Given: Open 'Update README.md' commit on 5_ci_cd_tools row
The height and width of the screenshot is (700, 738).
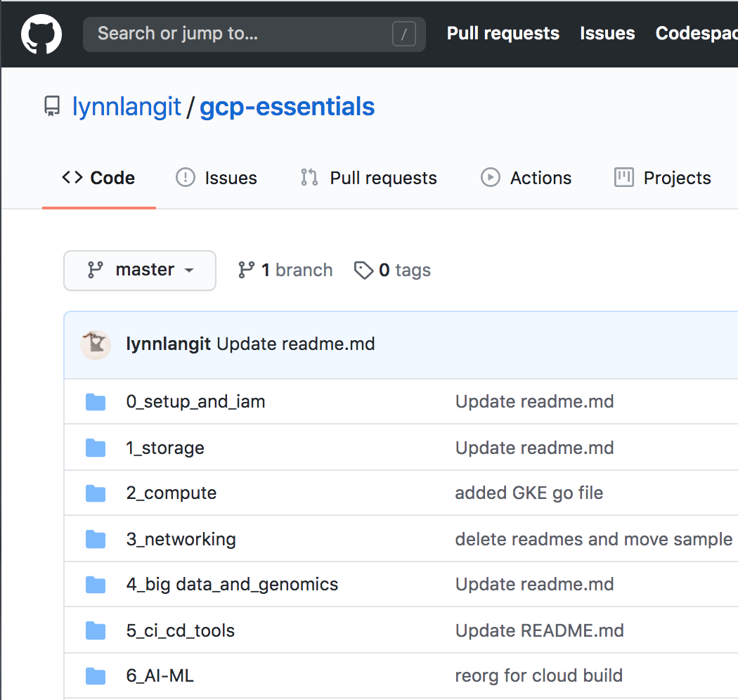Looking at the screenshot, I should click(x=540, y=631).
